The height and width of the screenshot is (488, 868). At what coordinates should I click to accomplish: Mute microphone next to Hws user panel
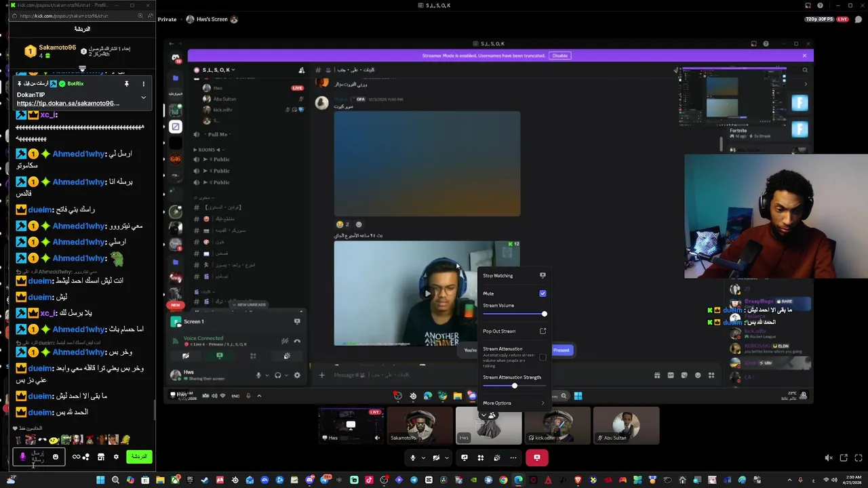[258, 375]
